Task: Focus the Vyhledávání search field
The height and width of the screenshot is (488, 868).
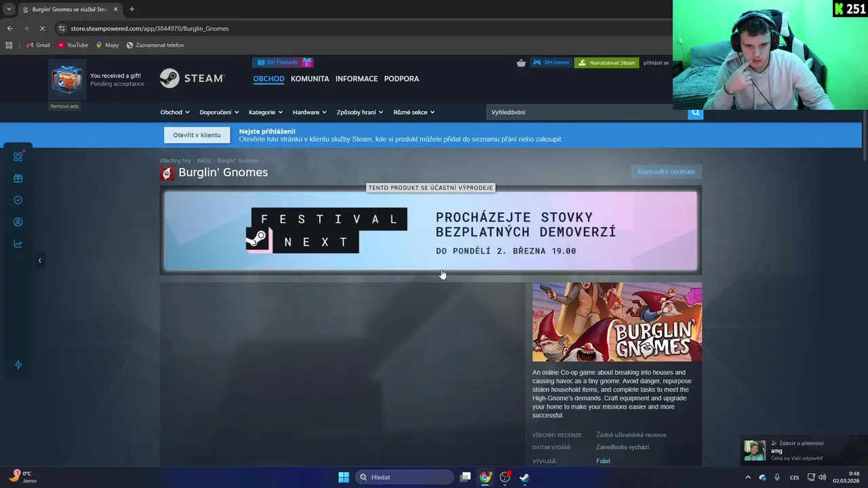Action: click(587, 113)
